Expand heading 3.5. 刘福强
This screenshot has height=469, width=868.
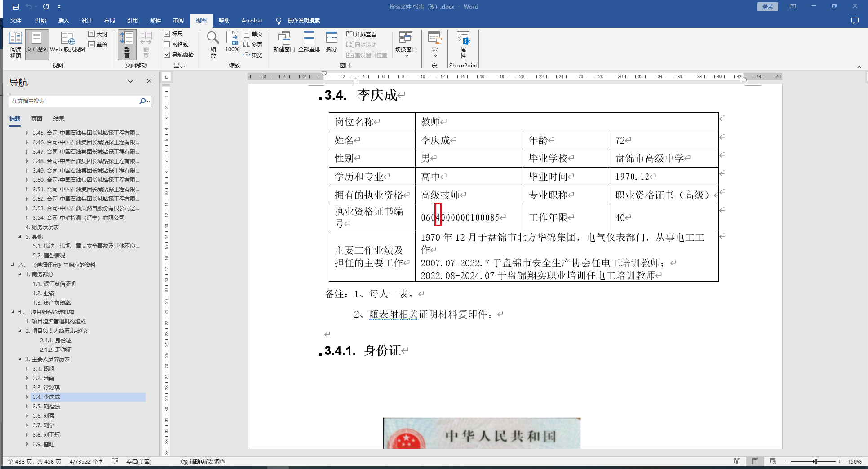(27, 407)
